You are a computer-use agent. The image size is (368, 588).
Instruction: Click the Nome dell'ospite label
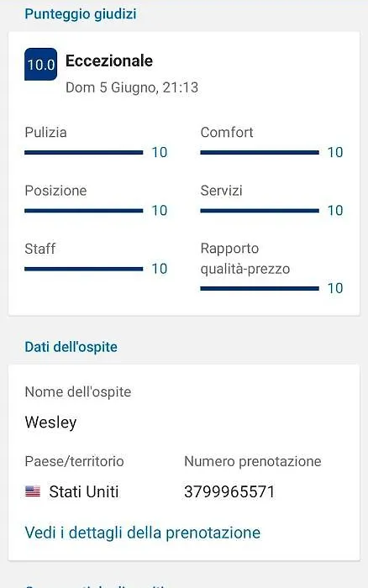click(78, 392)
